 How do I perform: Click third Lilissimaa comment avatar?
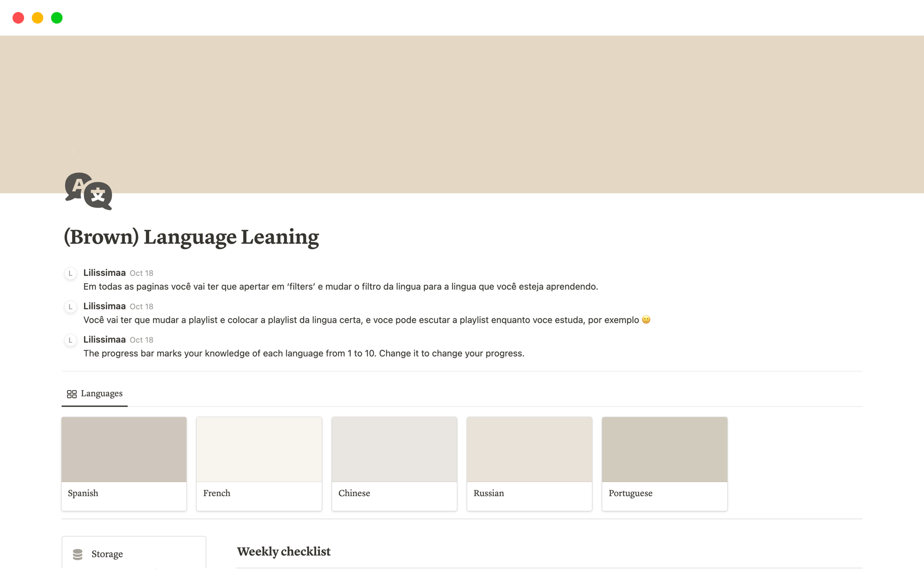tap(71, 340)
